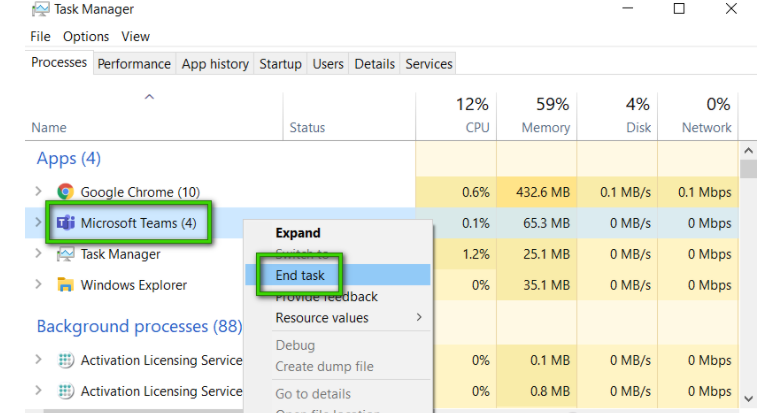Switch to the Details tab
The height and width of the screenshot is (413, 765).
[x=375, y=64]
